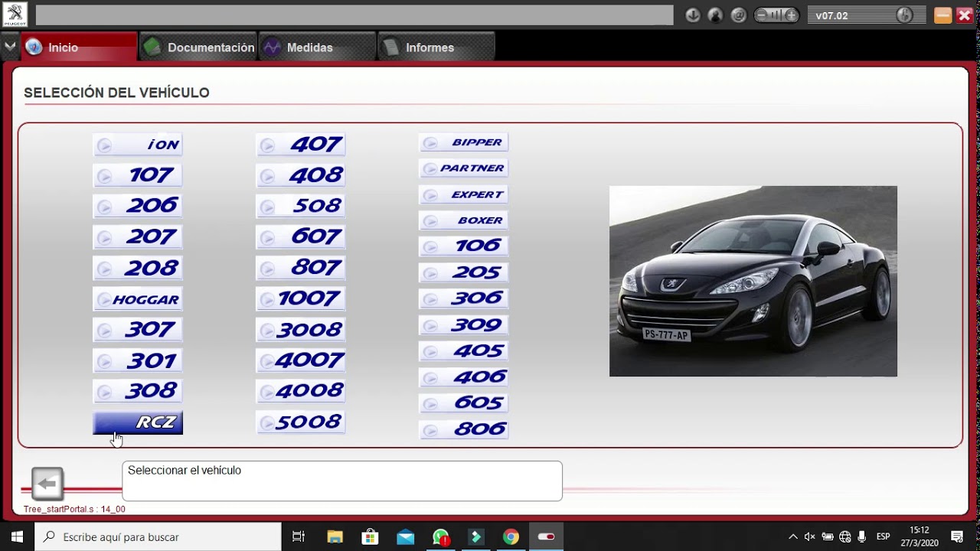Select the 4007 model
980x551 pixels.
[x=301, y=360]
